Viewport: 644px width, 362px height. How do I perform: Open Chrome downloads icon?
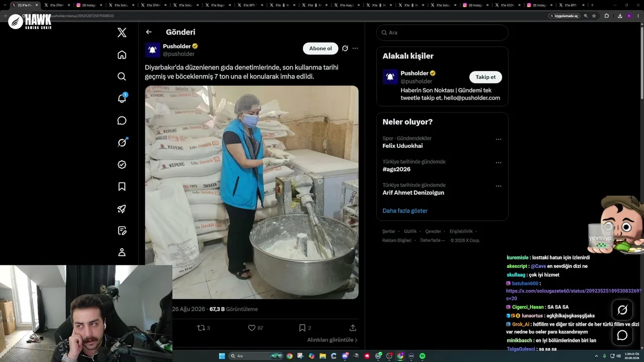click(x=620, y=16)
